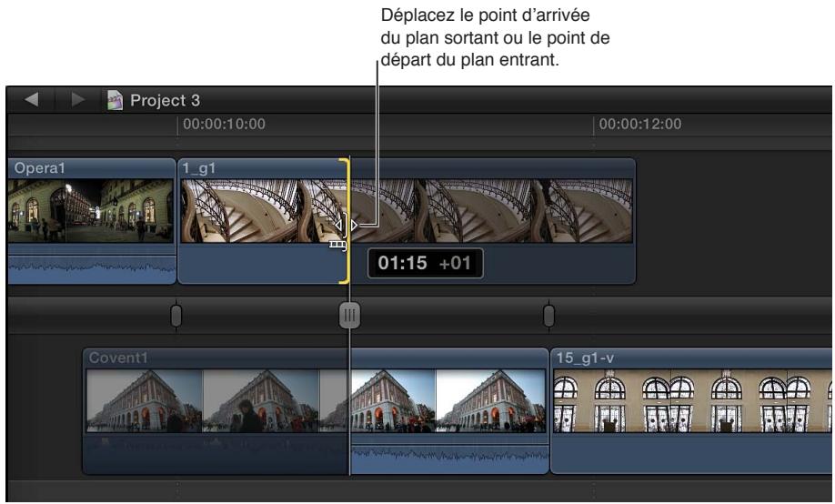Click the 15_g1-v windows thumbnail
The image size is (835, 504).
tap(692, 400)
